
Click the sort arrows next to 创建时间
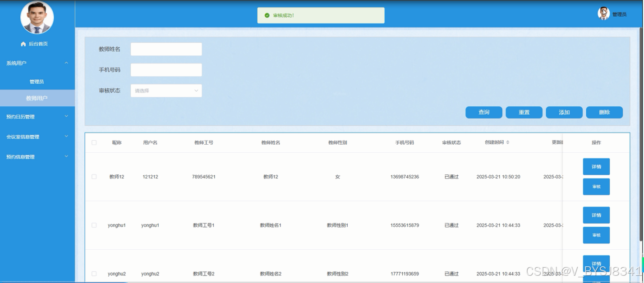click(508, 142)
